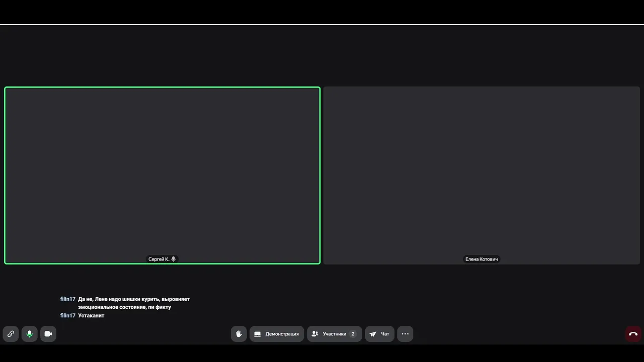The width and height of the screenshot is (644, 362).
Task: Click filin17 sender name beside "Устаканит"
Action: pyautogui.click(x=67, y=315)
